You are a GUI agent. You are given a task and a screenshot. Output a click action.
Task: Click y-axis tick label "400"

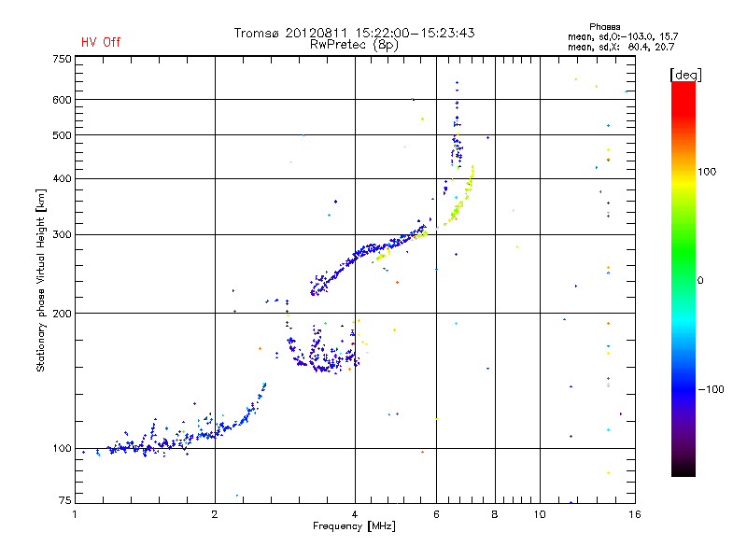point(62,178)
